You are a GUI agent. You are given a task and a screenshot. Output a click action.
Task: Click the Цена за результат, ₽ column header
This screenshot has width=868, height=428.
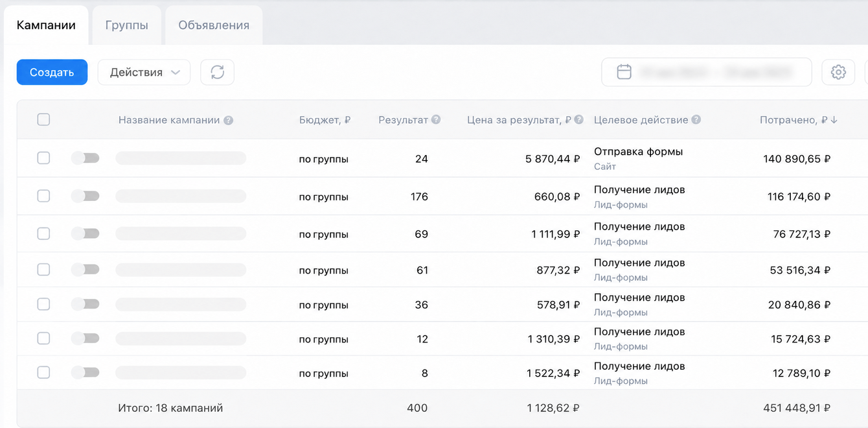click(x=520, y=120)
